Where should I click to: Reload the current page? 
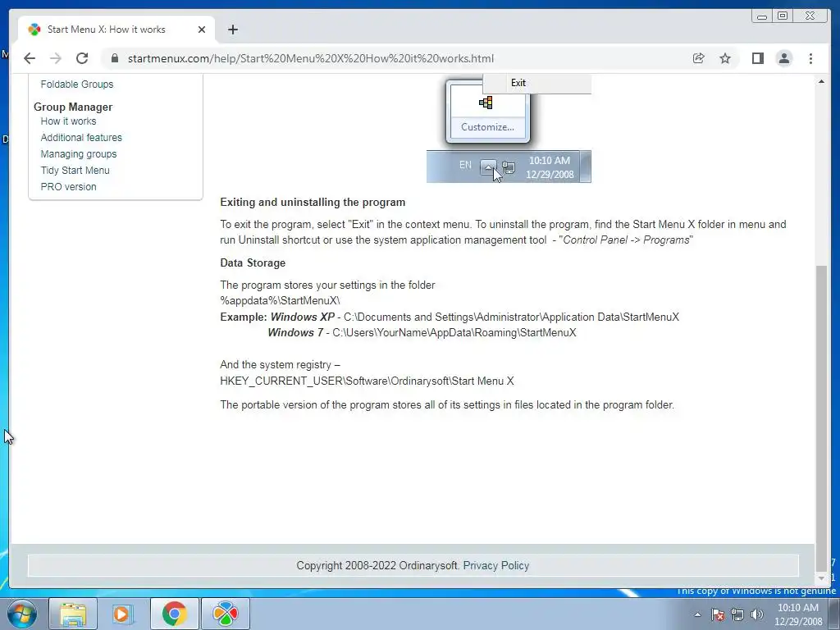coord(82,58)
